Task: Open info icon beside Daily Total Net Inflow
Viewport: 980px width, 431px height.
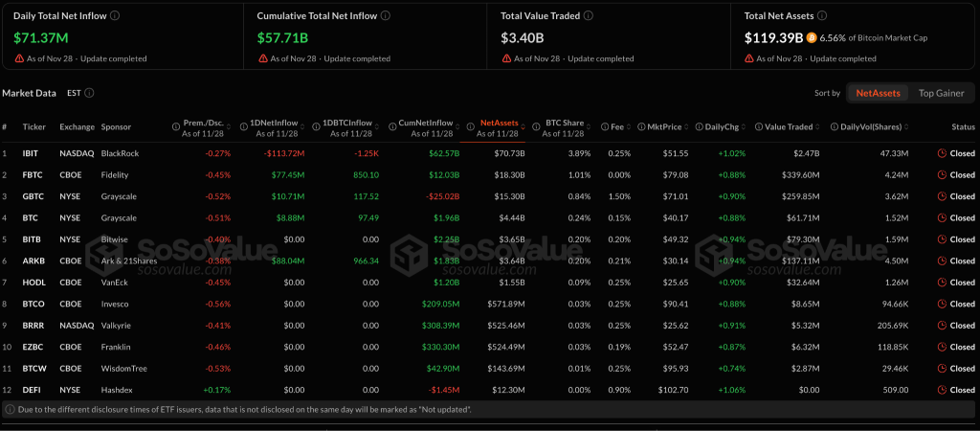Action: click(x=115, y=15)
